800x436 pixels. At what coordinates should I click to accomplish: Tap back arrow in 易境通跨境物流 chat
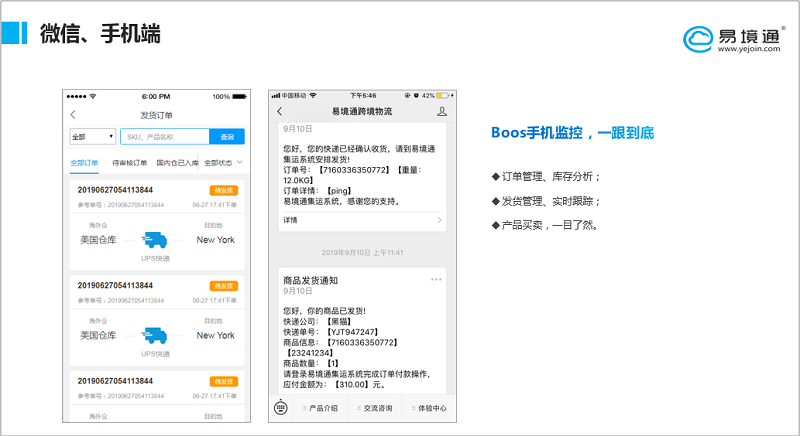[280, 111]
